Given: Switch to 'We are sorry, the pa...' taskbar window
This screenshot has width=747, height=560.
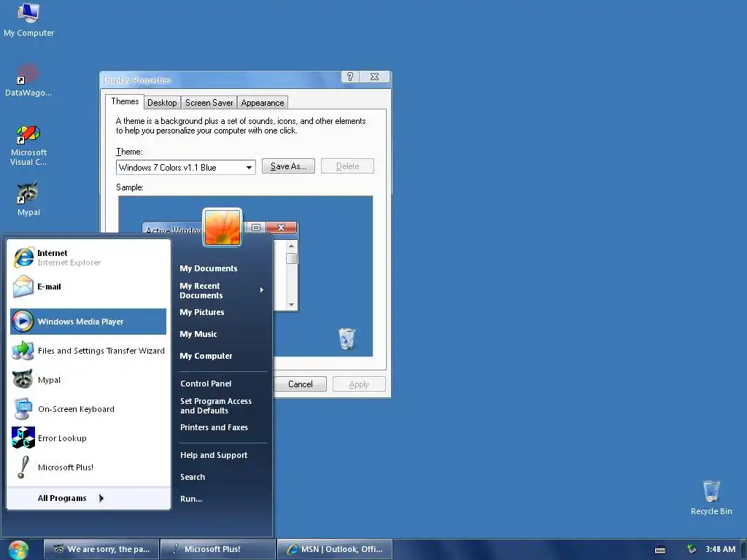Looking at the screenshot, I should pyautogui.click(x=101, y=550).
